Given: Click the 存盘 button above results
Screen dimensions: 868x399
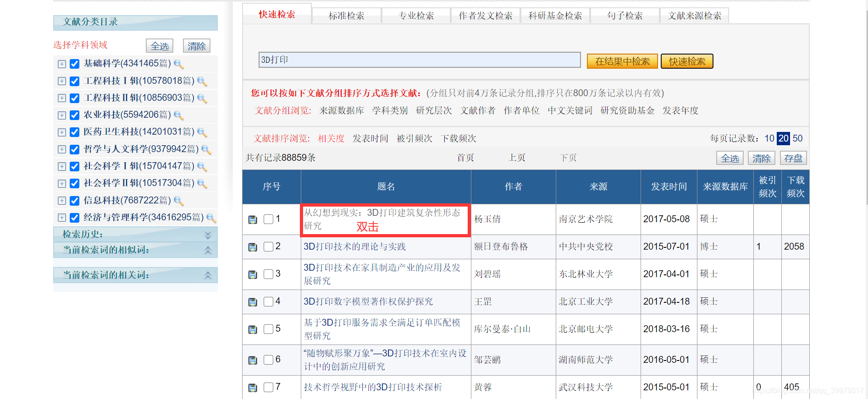Looking at the screenshot, I should click(x=793, y=158).
